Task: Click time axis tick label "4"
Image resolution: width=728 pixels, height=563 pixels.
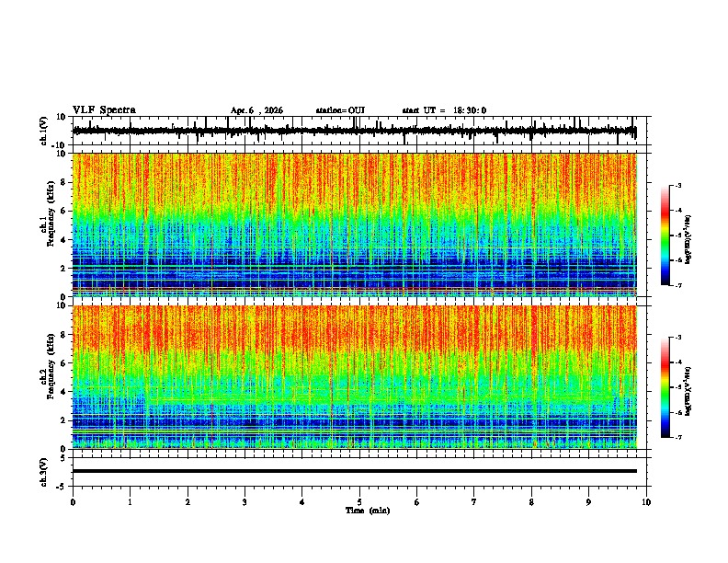Action: coord(302,502)
